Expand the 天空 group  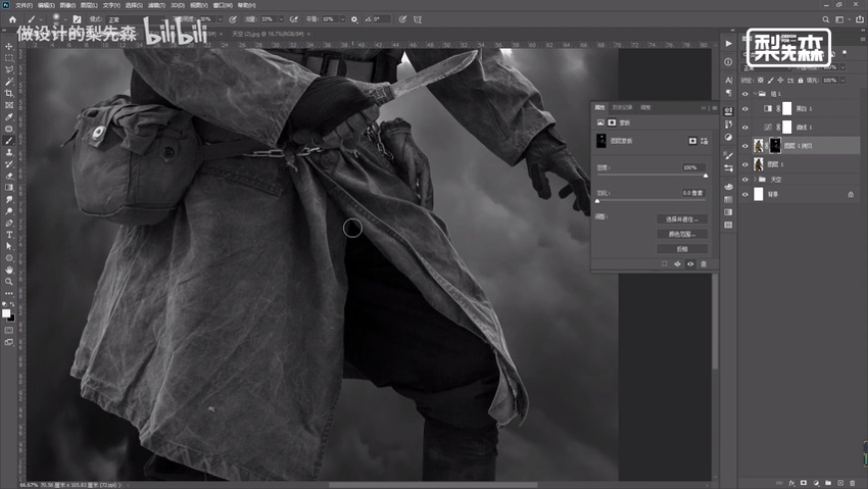[754, 180]
